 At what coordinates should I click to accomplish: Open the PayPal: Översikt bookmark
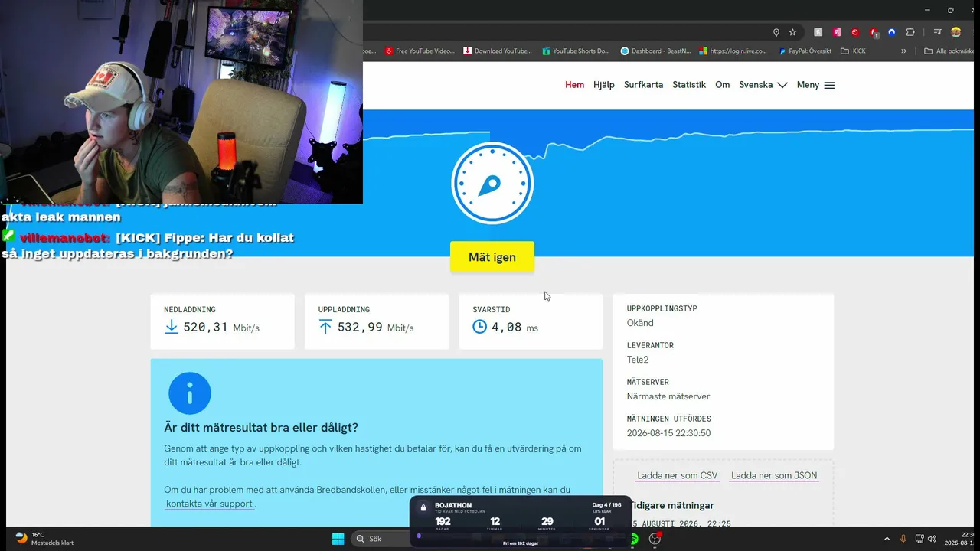click(805, 51)
